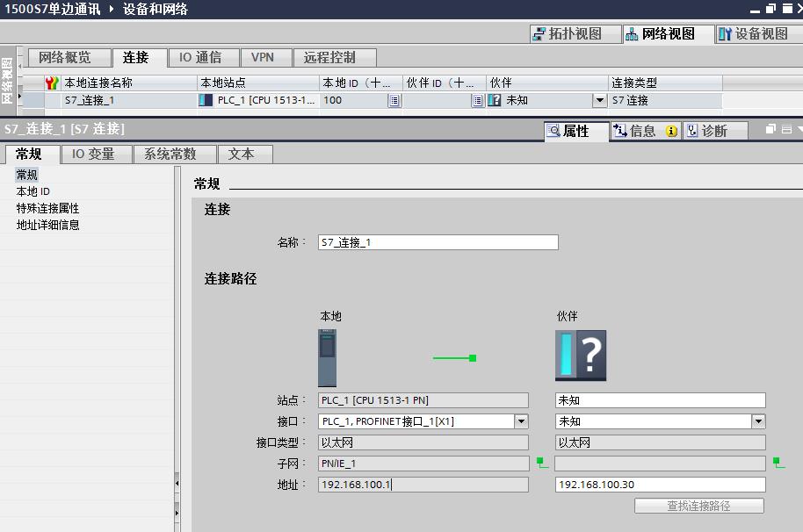Image resolution: width=803 pixels, height=532 pixels.
Task: Click the unknown partner icon in table row
Action: (495, 100)
